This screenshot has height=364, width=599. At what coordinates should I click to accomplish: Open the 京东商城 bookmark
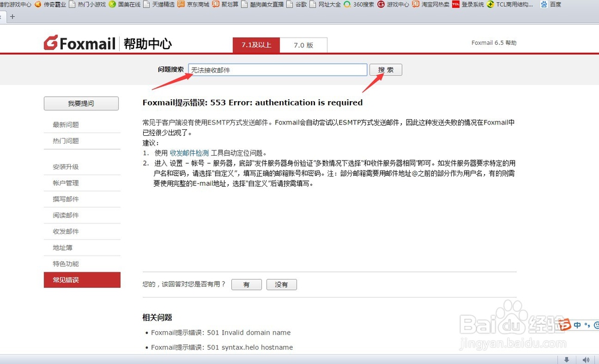click(x=193, y=5)
